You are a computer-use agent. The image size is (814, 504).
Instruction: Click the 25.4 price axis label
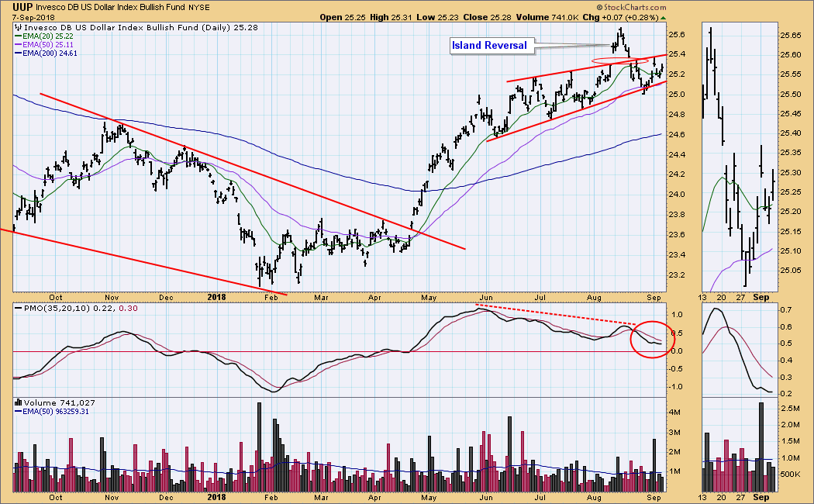[677, 54]
